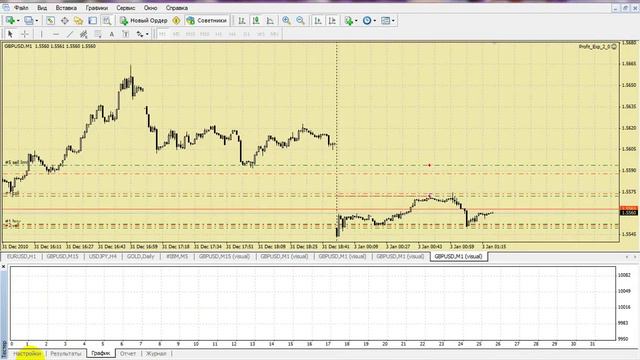Select the arrow cursor tool
640x360 pixels.
[10, 34]
